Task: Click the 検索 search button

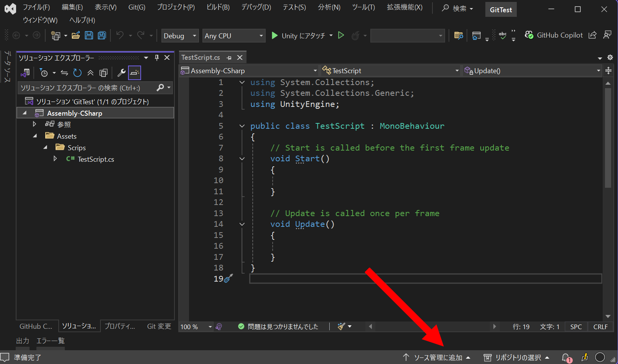Action: 458,8
